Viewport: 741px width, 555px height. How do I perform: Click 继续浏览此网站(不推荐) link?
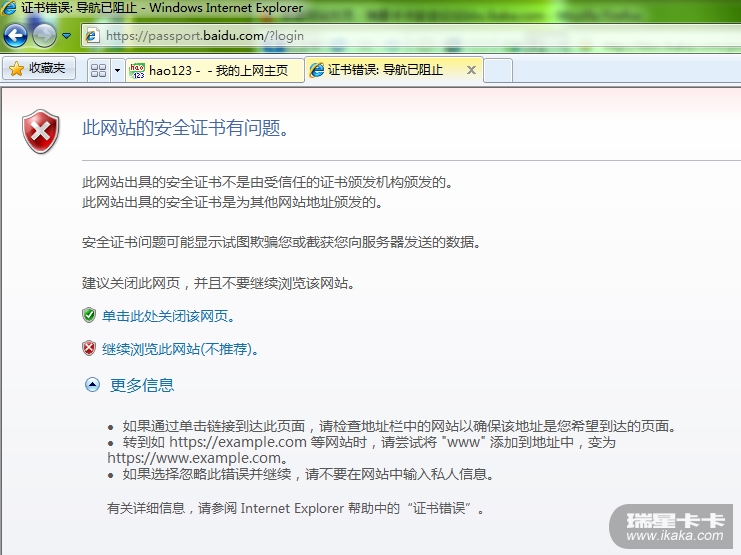pyautogui.click(x=180, y=349)
